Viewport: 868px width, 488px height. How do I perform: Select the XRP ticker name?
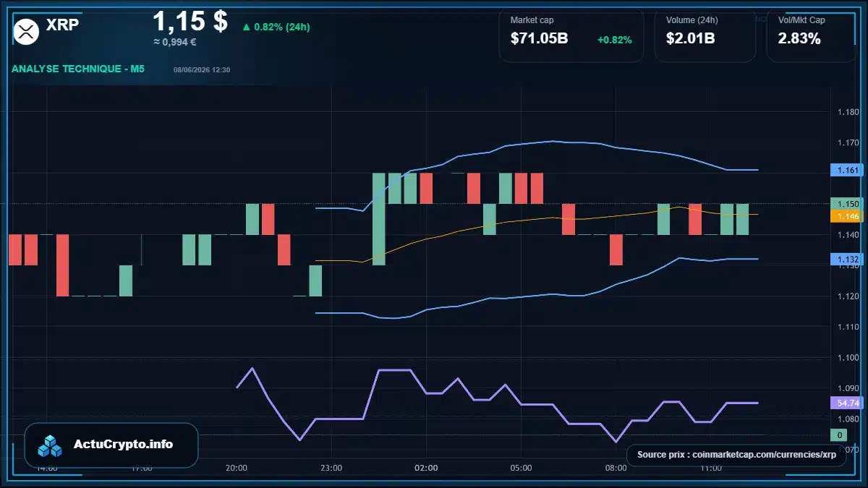pos(63,25)
